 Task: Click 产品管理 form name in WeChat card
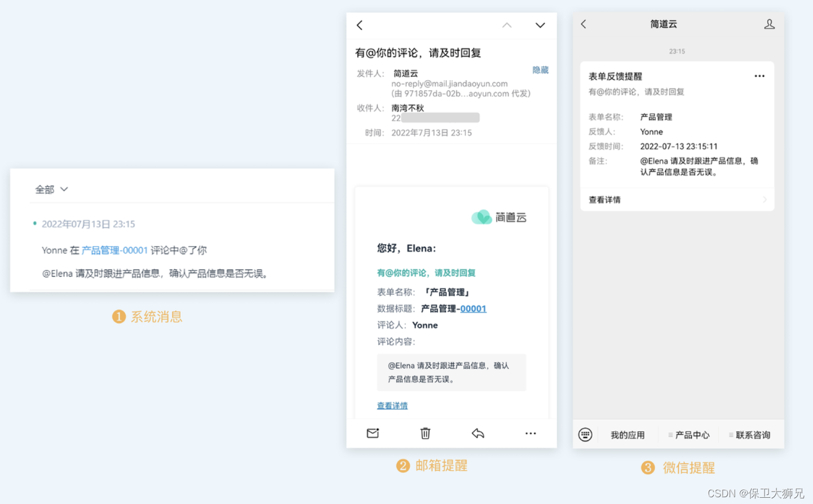click(x=656, y=117)
